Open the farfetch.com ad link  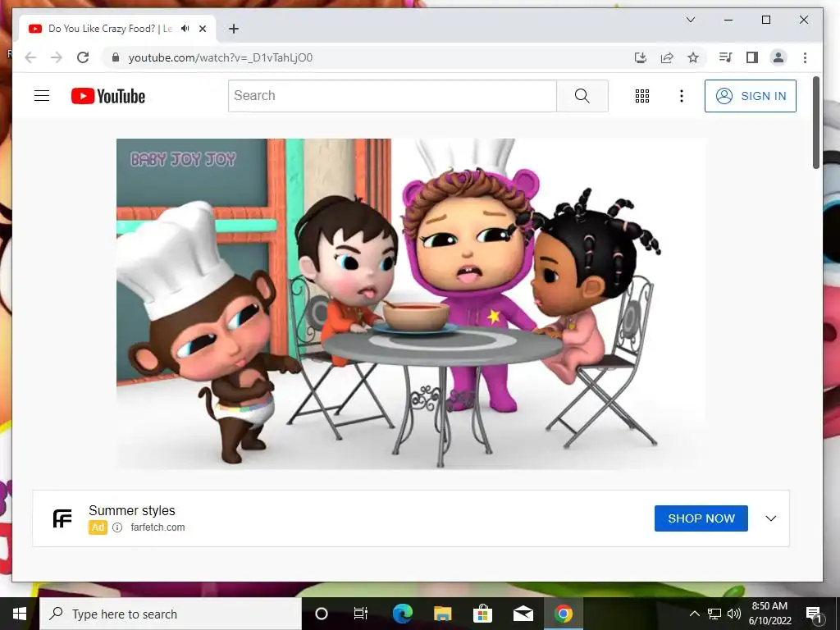point(158,527)
